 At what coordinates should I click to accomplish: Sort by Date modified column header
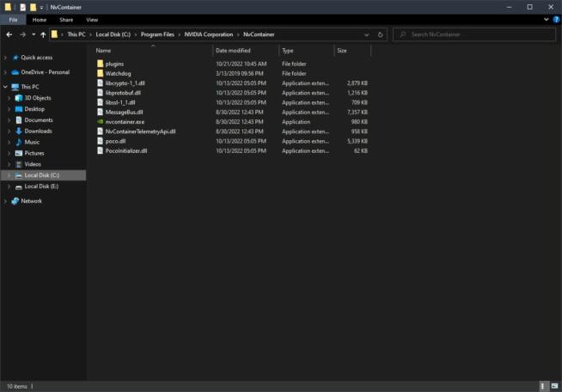(x=233, y=51)
